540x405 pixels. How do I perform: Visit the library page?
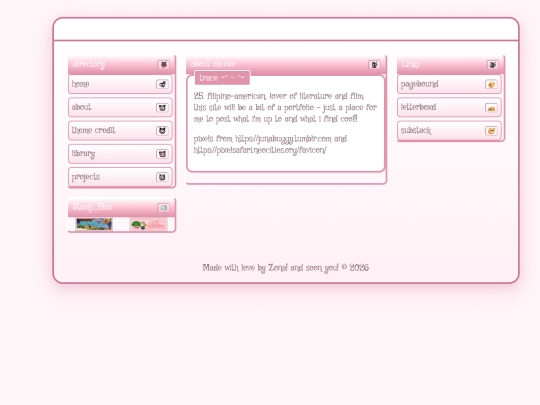120,154
